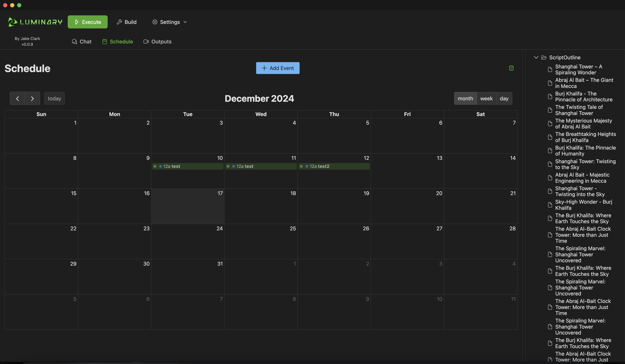The height and width of the screenshot is (364, 625).
Task: Open the Build section
Action: pos(127,22)
